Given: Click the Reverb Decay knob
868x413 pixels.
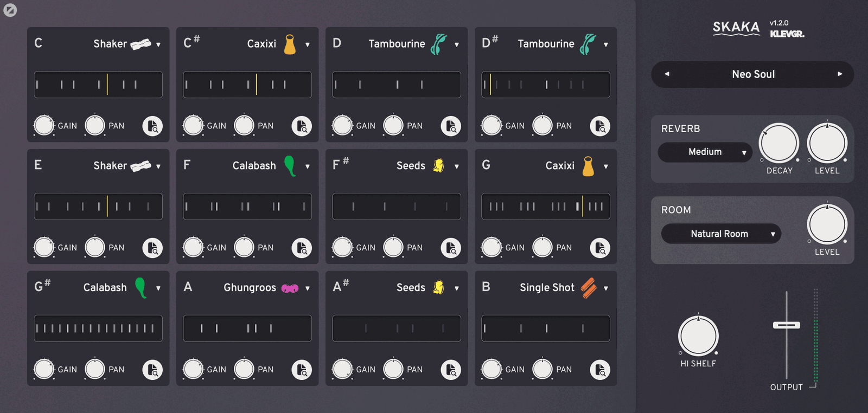Looking at the screenshot, I should point(779,144).
